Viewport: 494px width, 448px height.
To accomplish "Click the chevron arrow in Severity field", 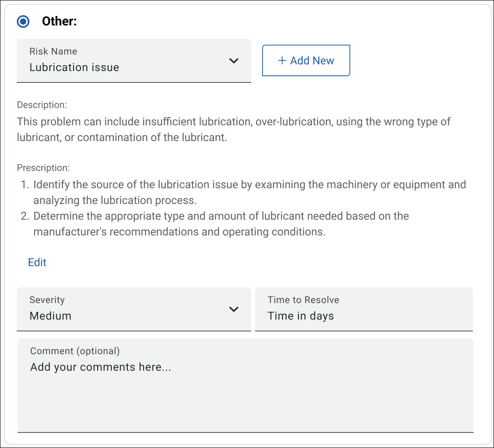I will [234, 309].
